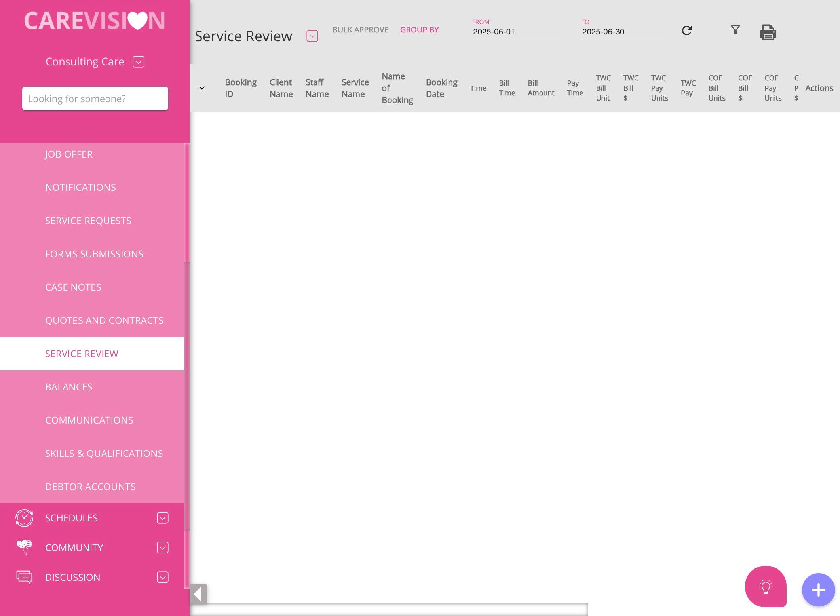
Task: Open the filter funnel icon
Action: click(735, 30)
